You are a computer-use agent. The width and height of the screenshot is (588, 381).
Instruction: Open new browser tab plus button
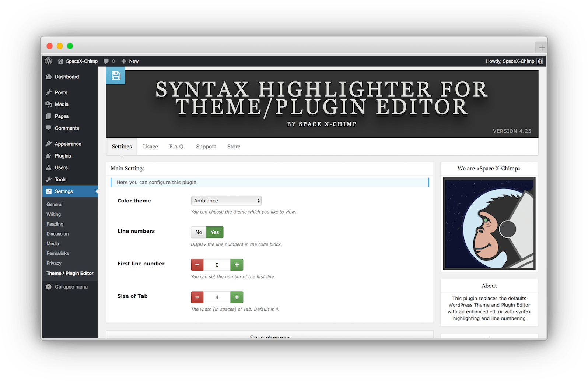pyautogui.click(x=542, y=47)
